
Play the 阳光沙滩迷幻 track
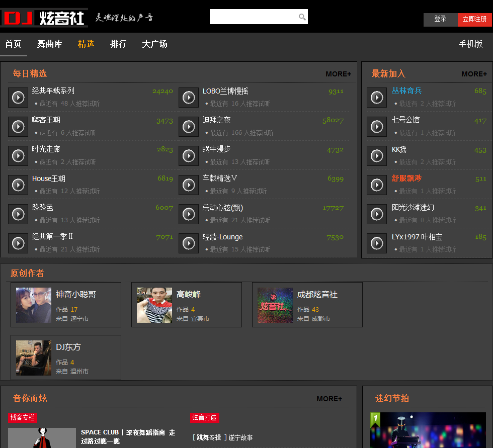[377, 214]
